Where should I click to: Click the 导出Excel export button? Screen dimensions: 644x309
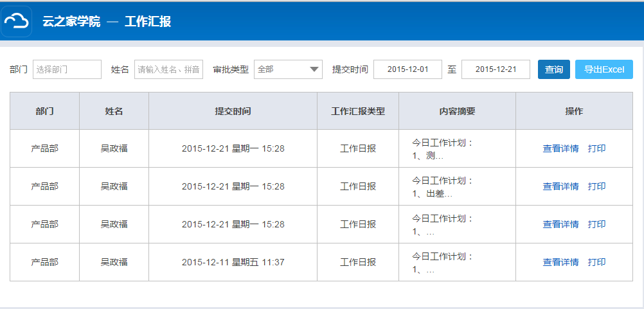pyautogui.click(x=604, y=69)
